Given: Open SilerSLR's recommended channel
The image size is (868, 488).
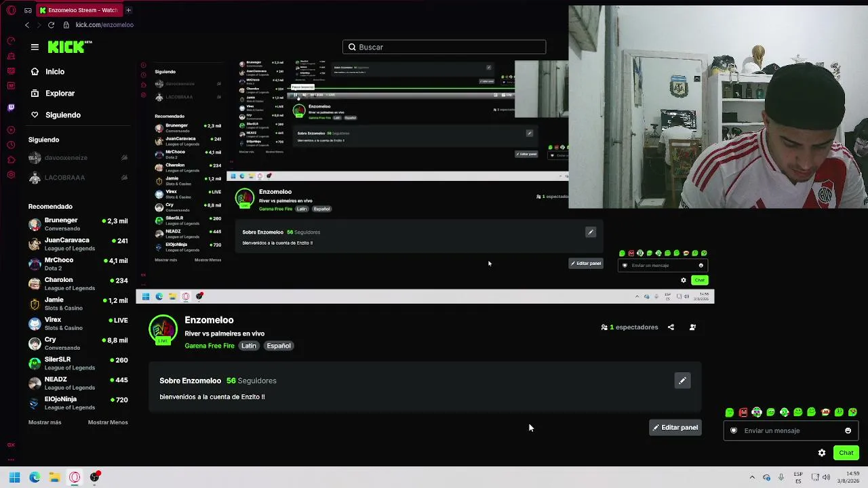Looking at the screenshot, I should [x=78, y=363].
